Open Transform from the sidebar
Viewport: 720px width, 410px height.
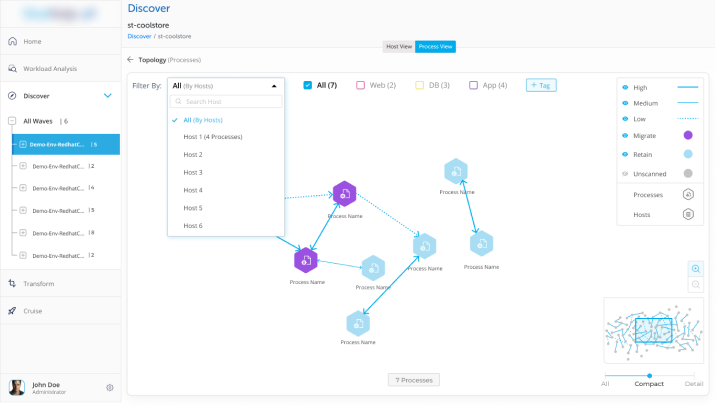38,284
